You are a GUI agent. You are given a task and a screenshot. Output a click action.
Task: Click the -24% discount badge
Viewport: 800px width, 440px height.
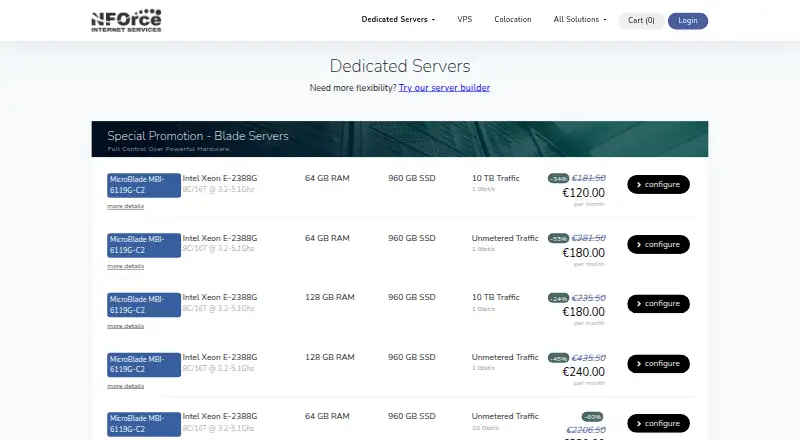tap(558, 298)
